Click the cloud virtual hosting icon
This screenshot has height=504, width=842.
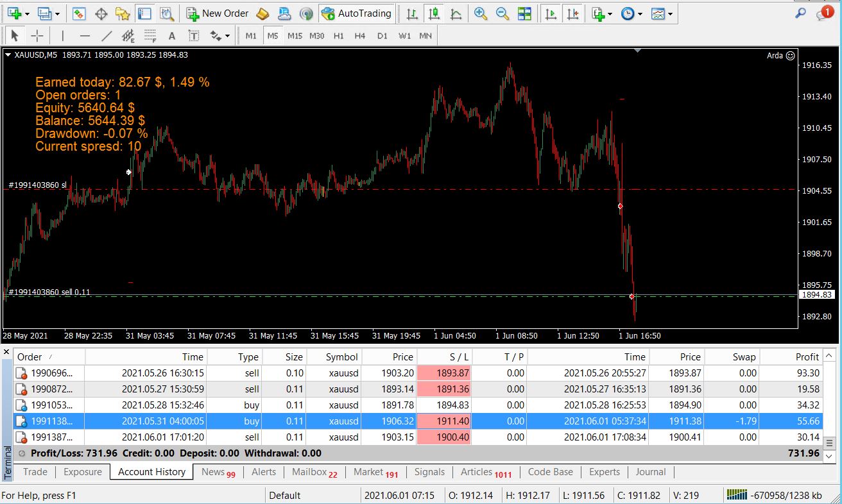click(284, 13)
